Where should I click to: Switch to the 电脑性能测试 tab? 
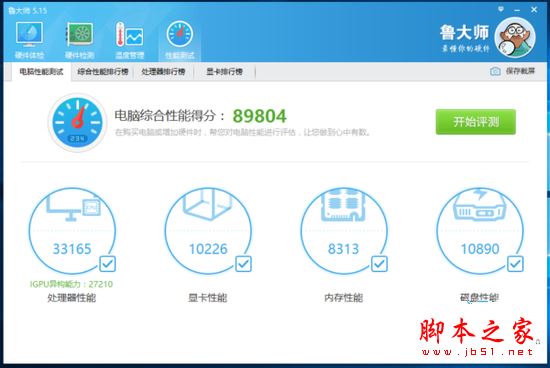pos(41,72)
